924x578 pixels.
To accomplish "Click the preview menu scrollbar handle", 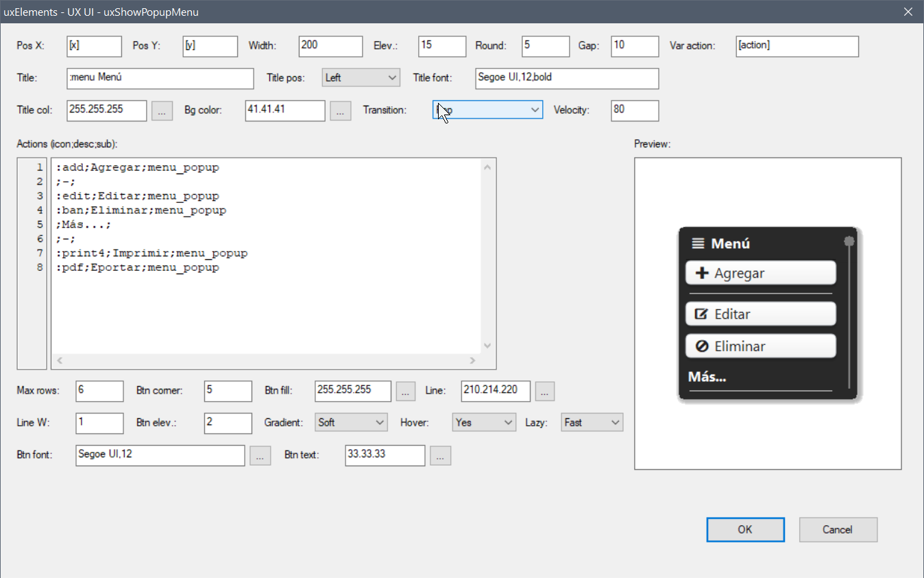I will pyautogui.click(x=849, y=241).
